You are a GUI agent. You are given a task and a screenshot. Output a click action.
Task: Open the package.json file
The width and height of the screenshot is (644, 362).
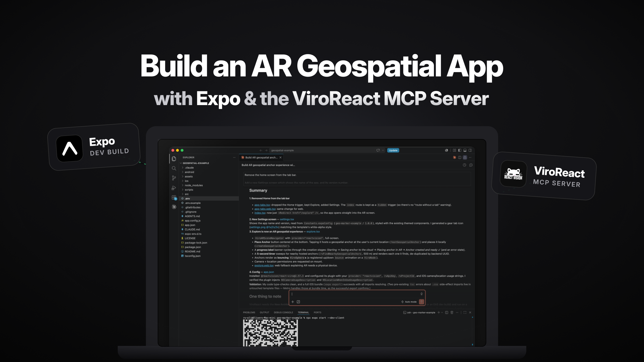[209, 247]
